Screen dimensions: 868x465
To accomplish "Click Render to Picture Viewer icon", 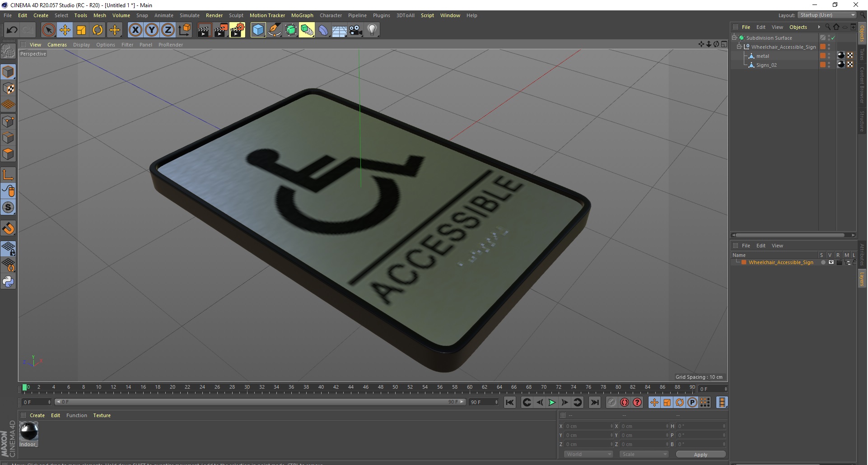I will [221, 30].
